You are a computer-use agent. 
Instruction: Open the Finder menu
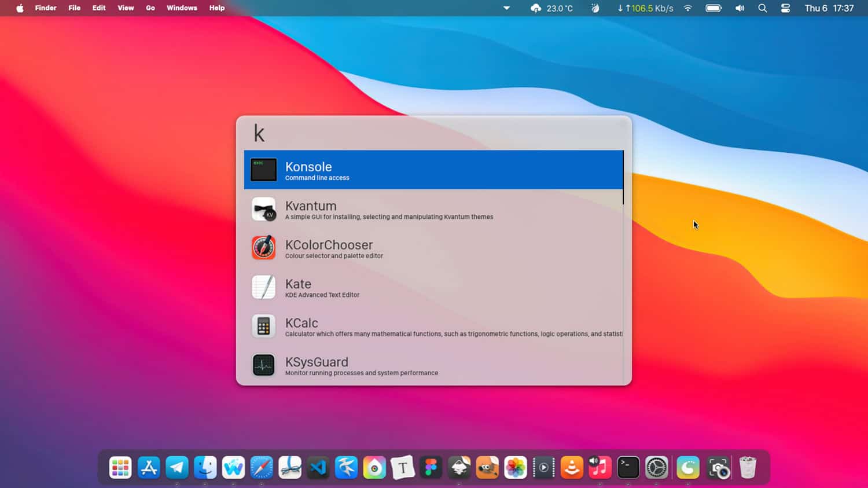pos(46,8)
